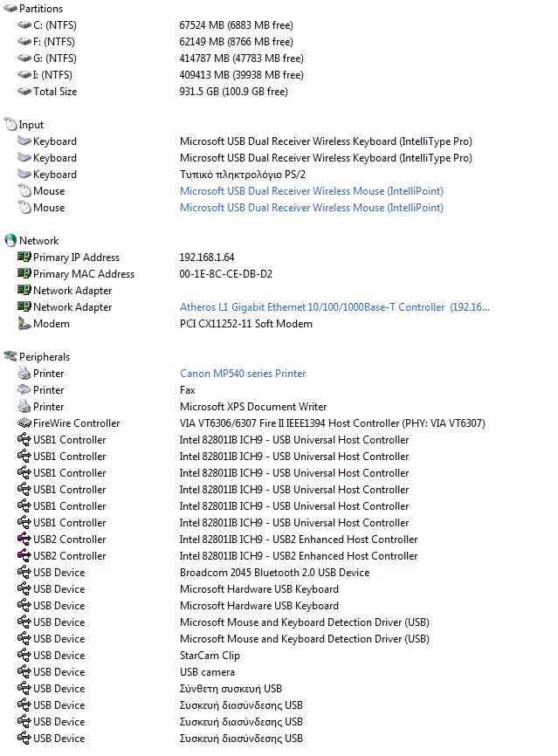558x756 pixels.
Task: Click the Input section mouse icon
Action: 10,124
